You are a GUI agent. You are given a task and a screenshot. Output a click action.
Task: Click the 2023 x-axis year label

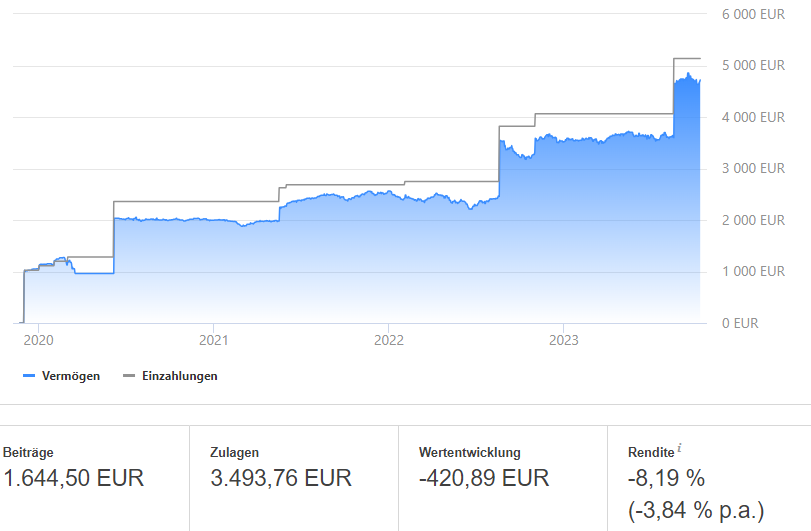(563, 340)
